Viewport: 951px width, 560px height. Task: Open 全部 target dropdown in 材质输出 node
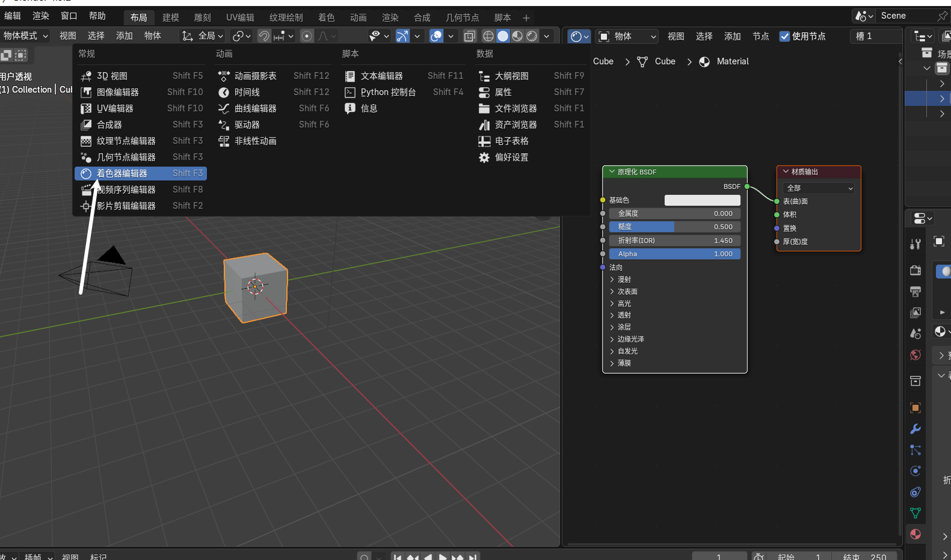[x=819, y=188]
